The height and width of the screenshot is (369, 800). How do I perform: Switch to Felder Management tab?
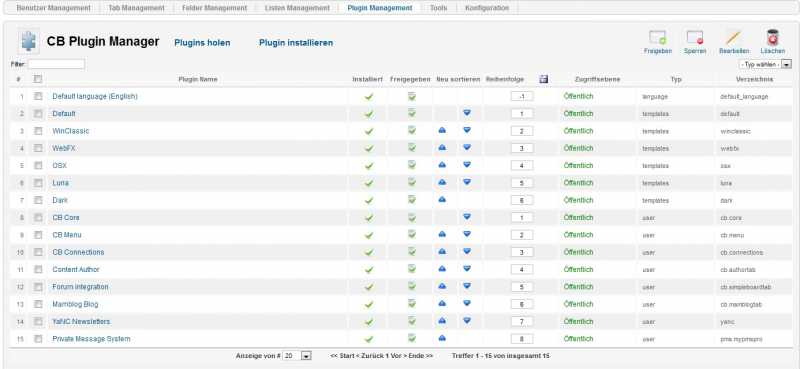pos(214,8)
